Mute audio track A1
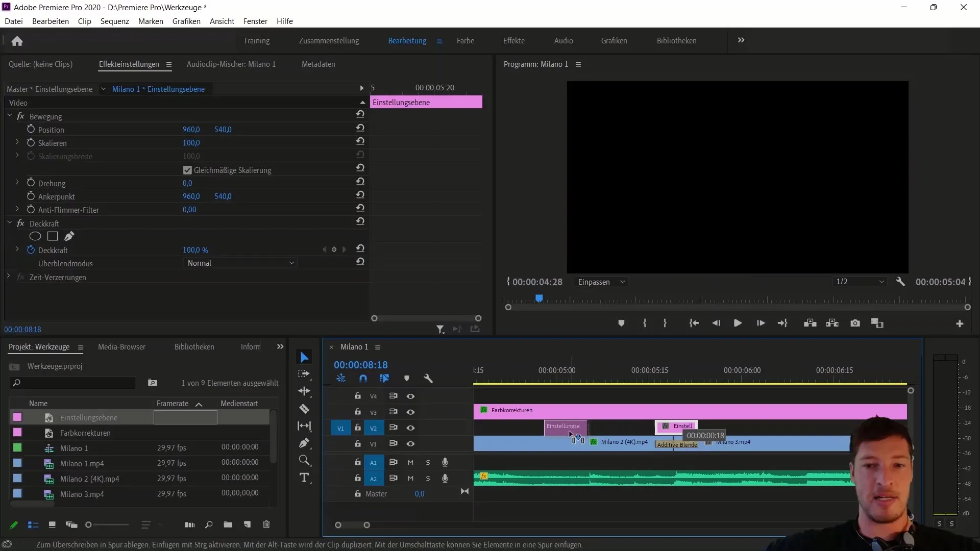Screen dimensions: 980x551 click(410, 463)
